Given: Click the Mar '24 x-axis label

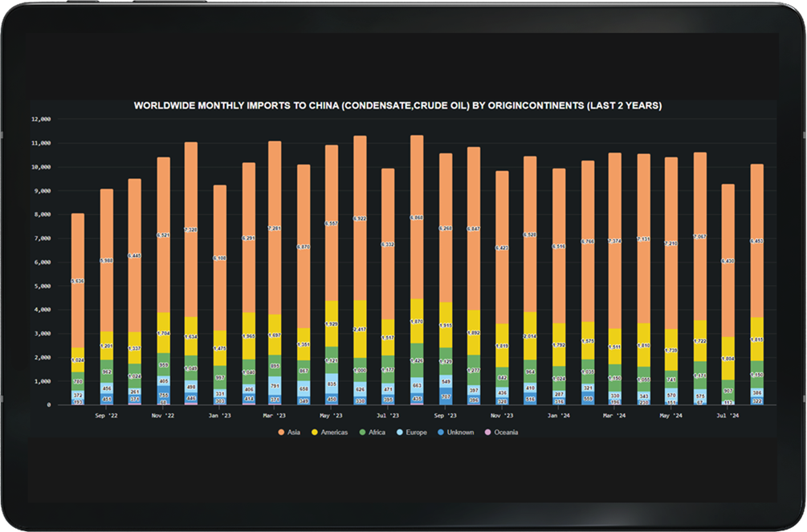Looking at the screenshot, I should tap(614, 416).
